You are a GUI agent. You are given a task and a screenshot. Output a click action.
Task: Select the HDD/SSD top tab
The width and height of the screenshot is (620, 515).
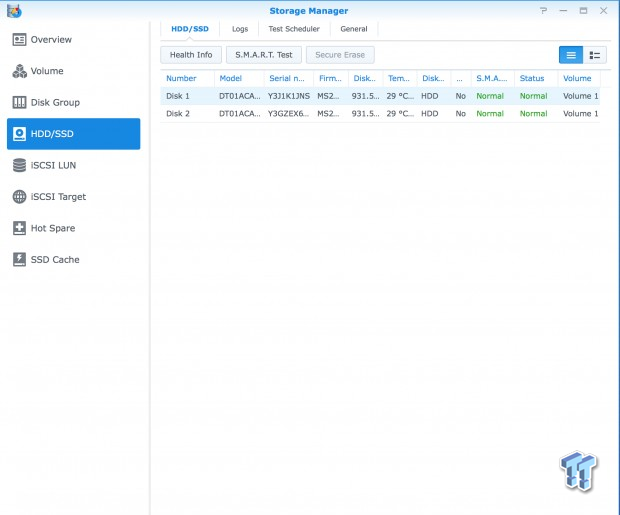tap(190, 29)
